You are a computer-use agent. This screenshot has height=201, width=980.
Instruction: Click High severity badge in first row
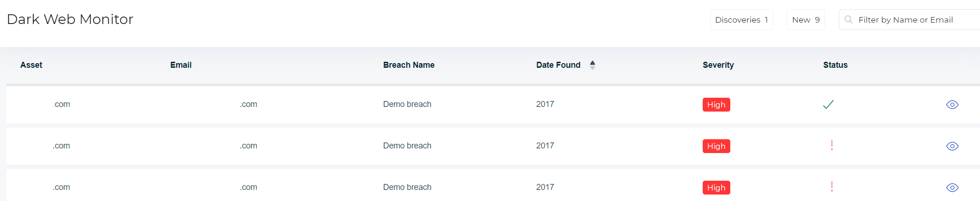(x=716, y=105)
